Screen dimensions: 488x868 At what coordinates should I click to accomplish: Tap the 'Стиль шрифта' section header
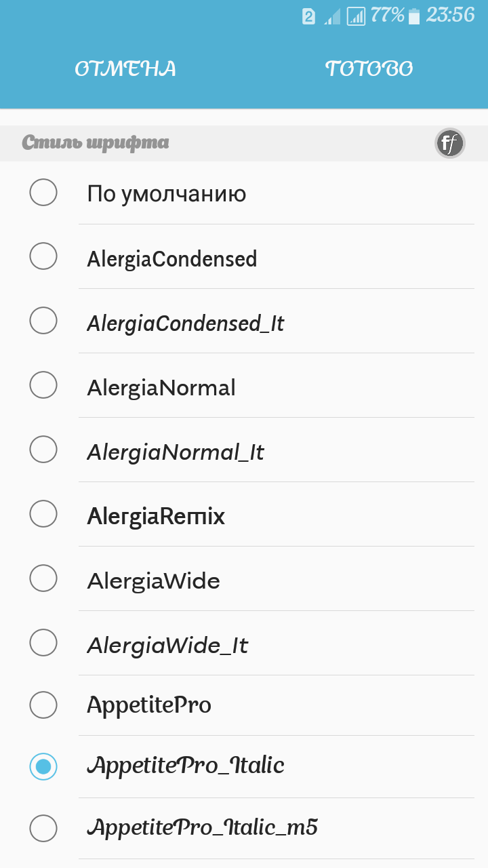click(96, 143)
